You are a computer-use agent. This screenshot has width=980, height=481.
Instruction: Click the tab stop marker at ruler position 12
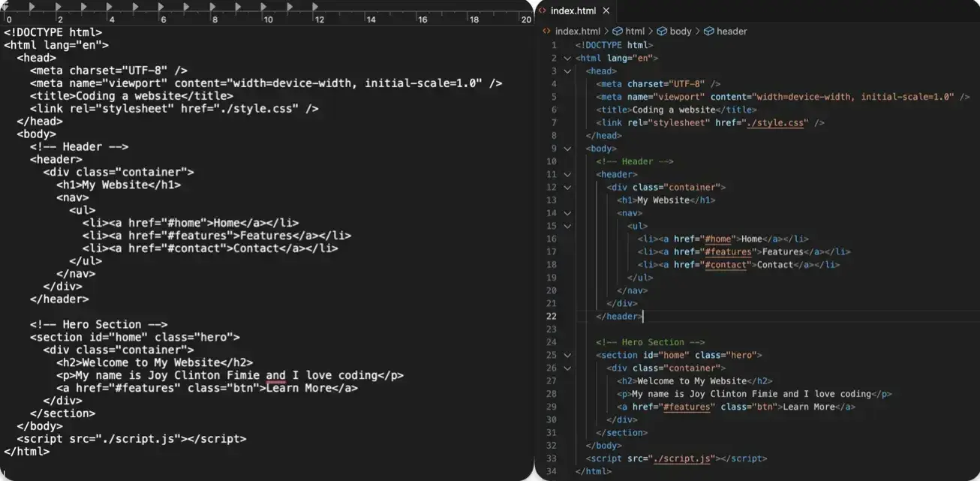tap(316, 7)
